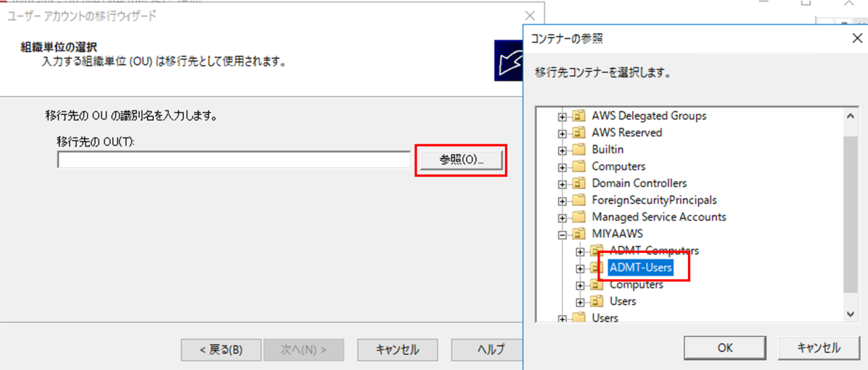Cancel the コンテナーの参照 dialog
The height and width of the screenshot is (370, 868).
pyautogui.click(x=818, y=348)
